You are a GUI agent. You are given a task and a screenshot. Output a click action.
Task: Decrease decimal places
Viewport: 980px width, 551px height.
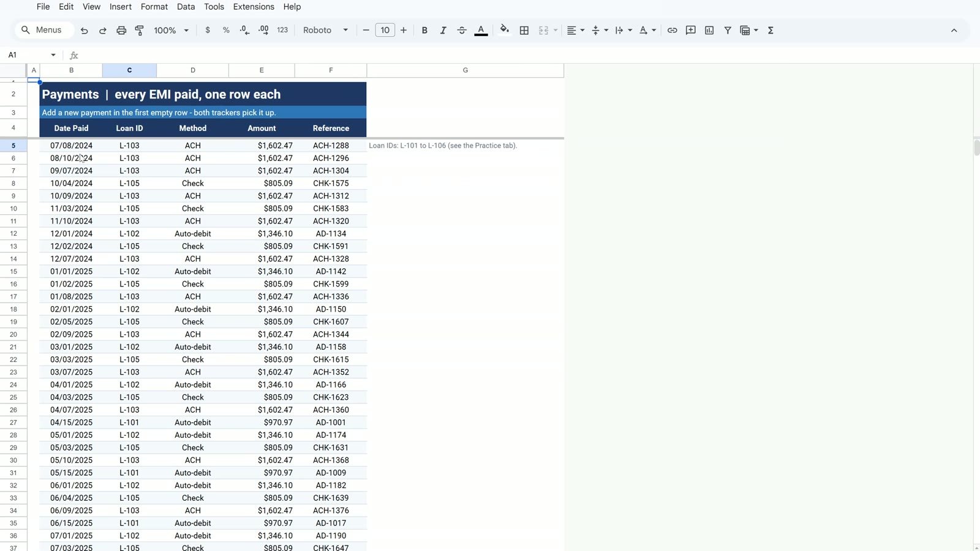tap(244, 30)
